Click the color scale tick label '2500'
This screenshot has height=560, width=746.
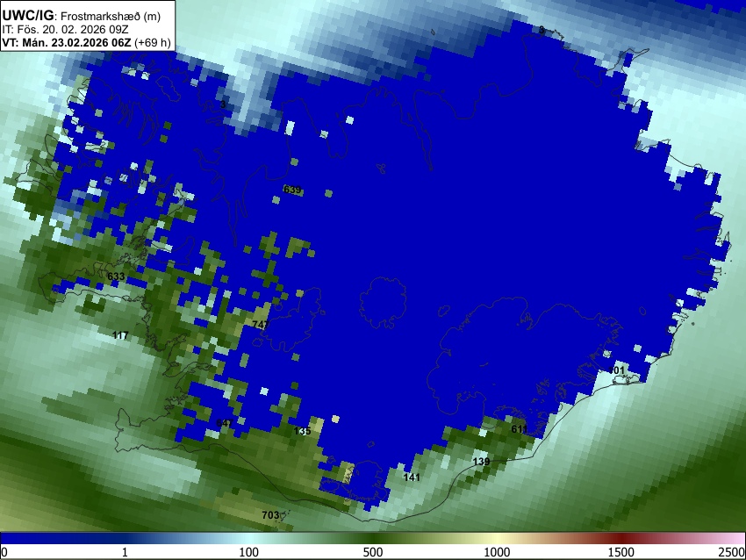click(x=732, y=552)
